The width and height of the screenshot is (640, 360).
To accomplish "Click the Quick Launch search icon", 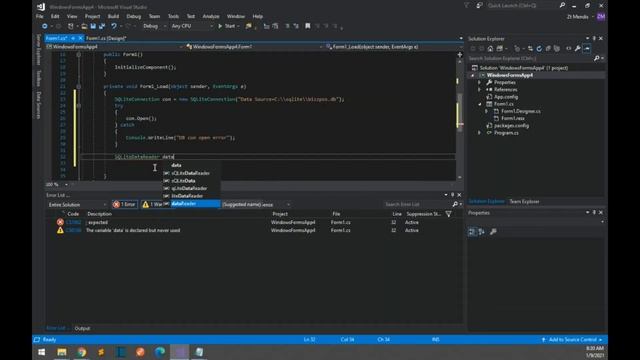I will [562, 5].
